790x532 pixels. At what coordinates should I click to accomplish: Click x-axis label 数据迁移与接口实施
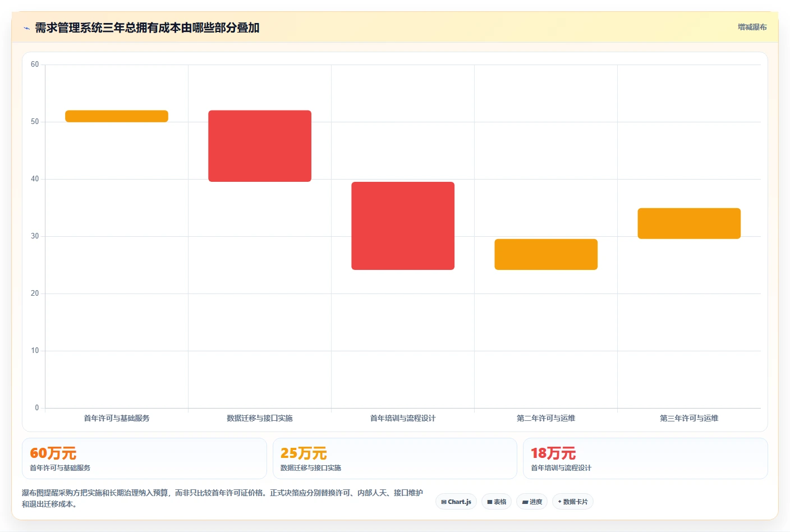260,418
